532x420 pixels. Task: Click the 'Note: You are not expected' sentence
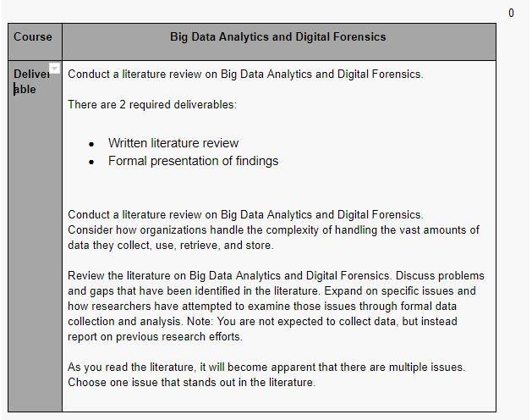[x=322, y=321]
